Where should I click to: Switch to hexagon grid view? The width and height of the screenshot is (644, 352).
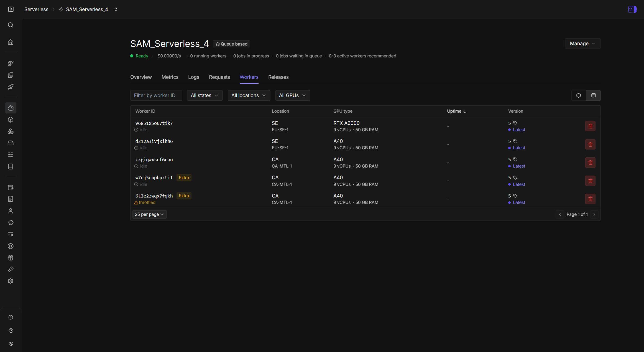pos(579,95)
